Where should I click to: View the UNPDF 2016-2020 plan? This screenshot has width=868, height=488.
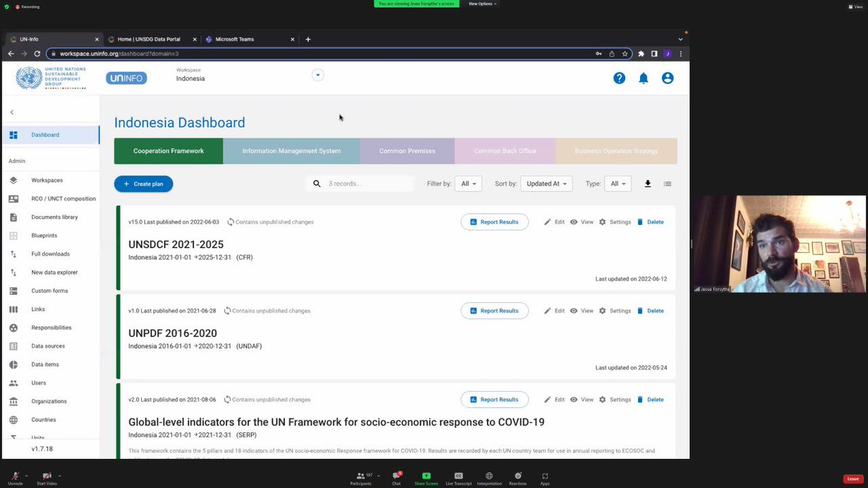tap(582, 311)
